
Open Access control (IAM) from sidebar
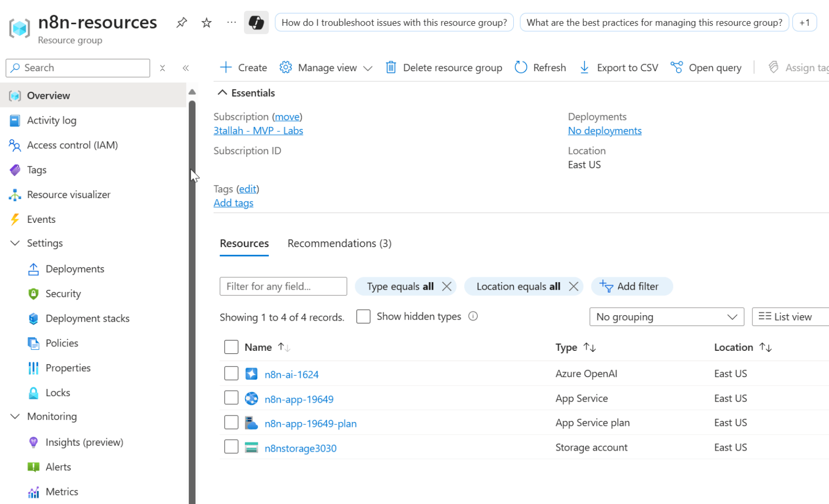[x=71, y=145]
